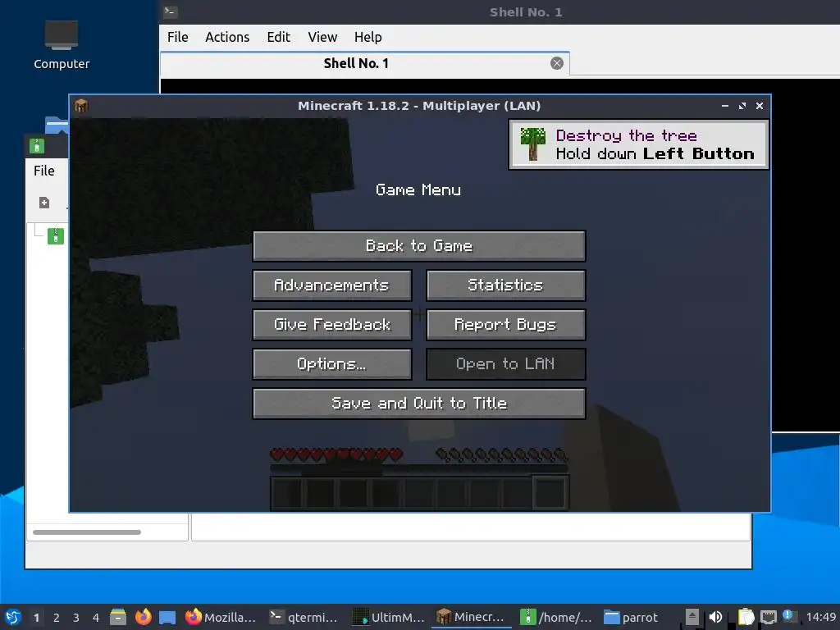Switch to the qterminal taskbar window
Viewport: 840px width, 630px height.
304,617
